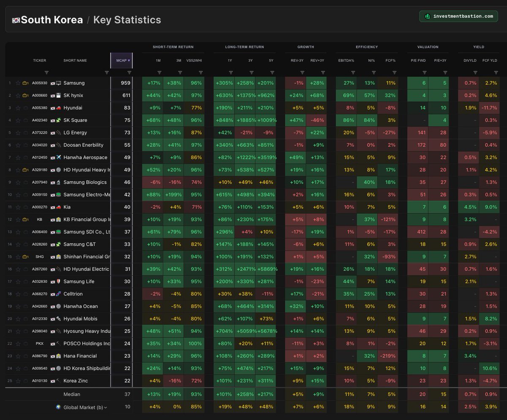Click the floppy disk icon beside SK hynix
This screenshot has width=507, height=420.
pyautogui.click(x=59, y=95)
